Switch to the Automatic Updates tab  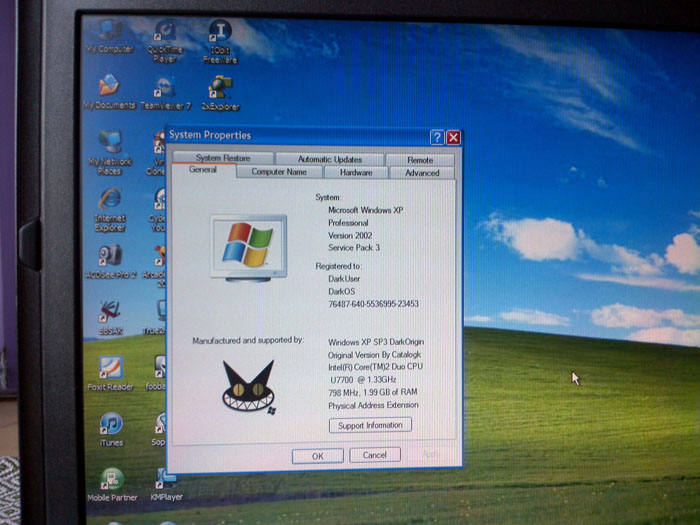point(329,159)
